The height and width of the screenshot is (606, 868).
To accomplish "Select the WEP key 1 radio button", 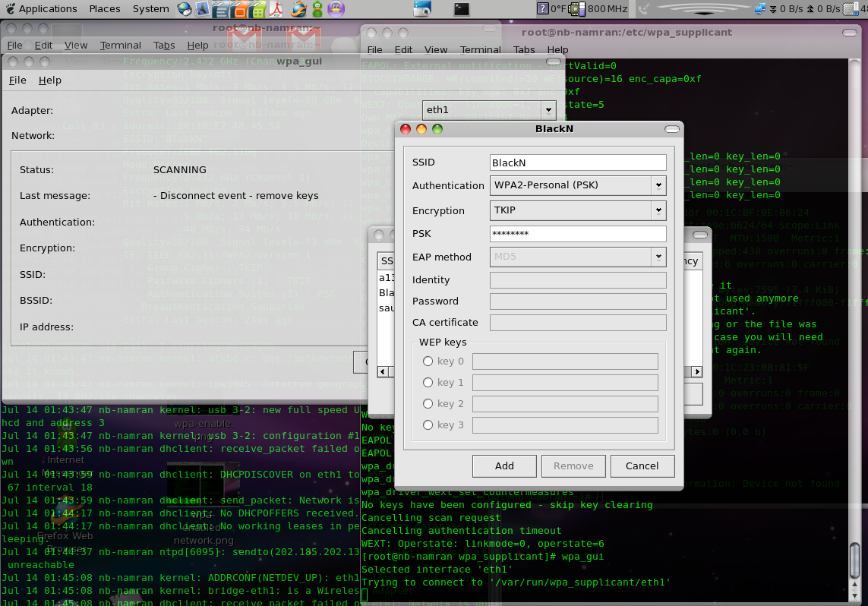I will 428,383.
